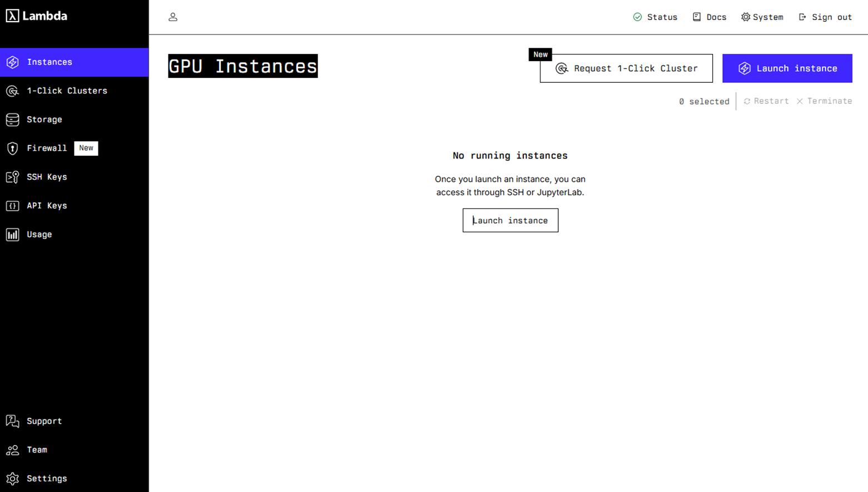Open the Team page
Viewport: 868px width, 492px height.
pyautogui.click(x=75, y=450)
